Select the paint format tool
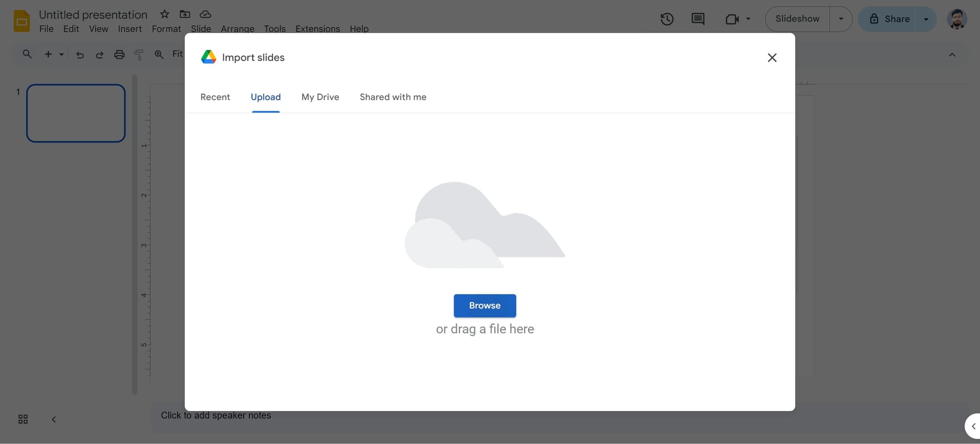 (138, 55)
